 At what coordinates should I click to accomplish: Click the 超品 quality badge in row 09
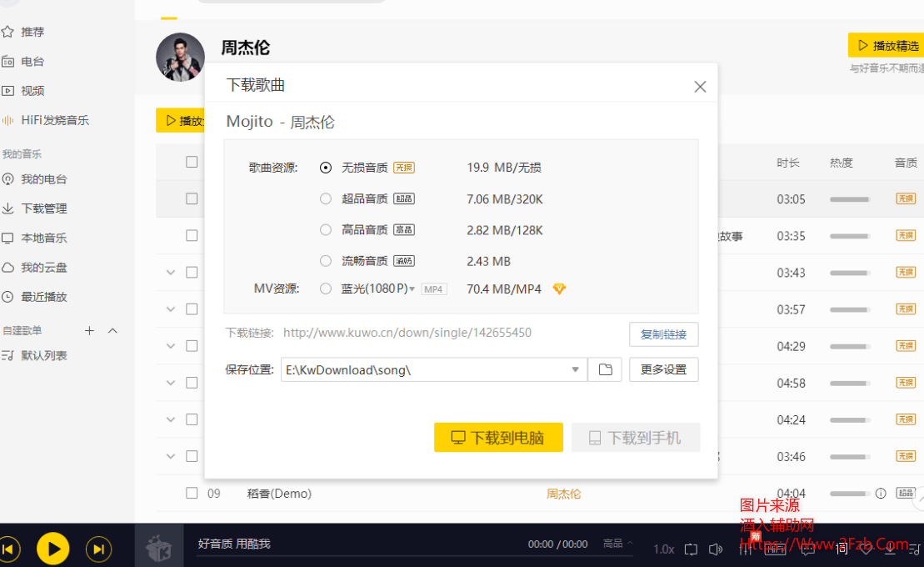click(x=906, y=494)
